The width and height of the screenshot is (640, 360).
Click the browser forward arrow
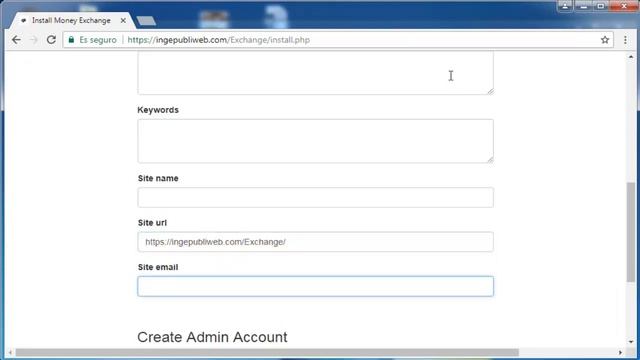33,40
